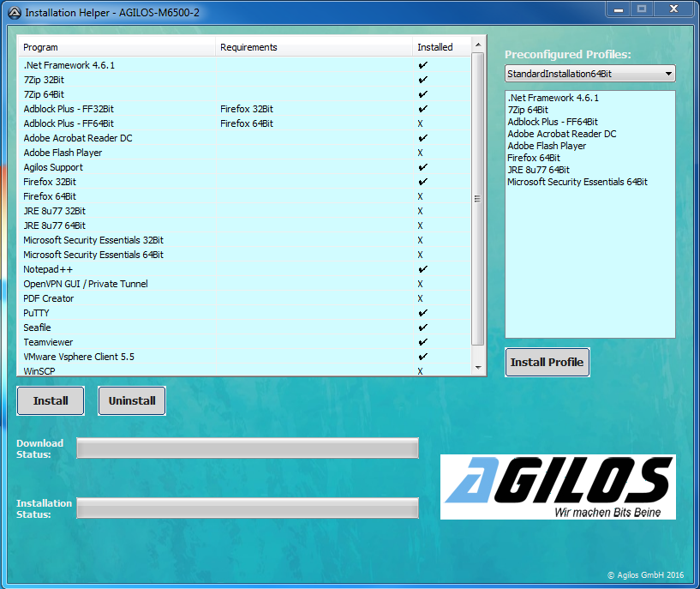Maximize the Installation Helper window

(642, 9)
